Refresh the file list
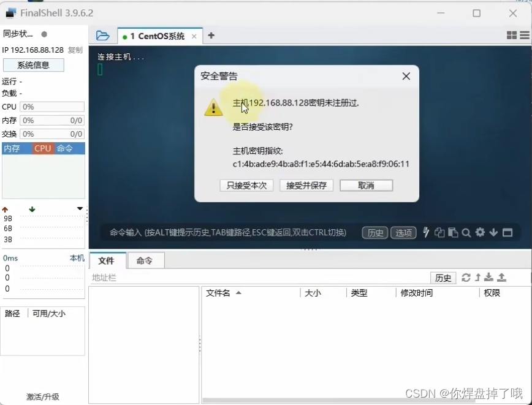Image resolution: width=532 pixels, height=405 pixels. tap(466, 278)
